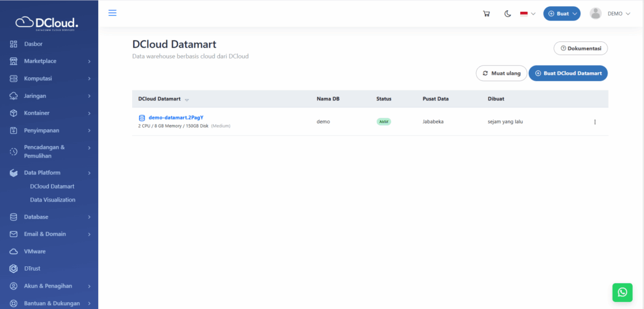Open the Buat dropdown in header
This screenshot has width=644, height=309.
point(562,14)
